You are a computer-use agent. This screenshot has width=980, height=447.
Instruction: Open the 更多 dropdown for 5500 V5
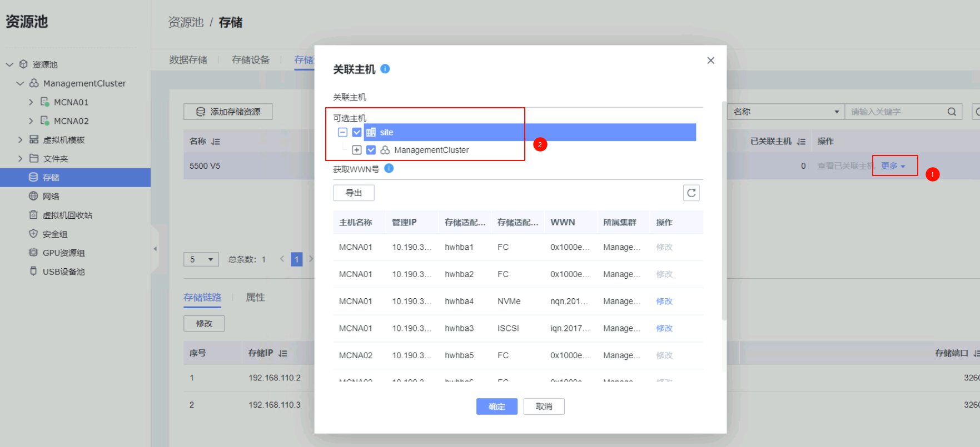point(893,166)
